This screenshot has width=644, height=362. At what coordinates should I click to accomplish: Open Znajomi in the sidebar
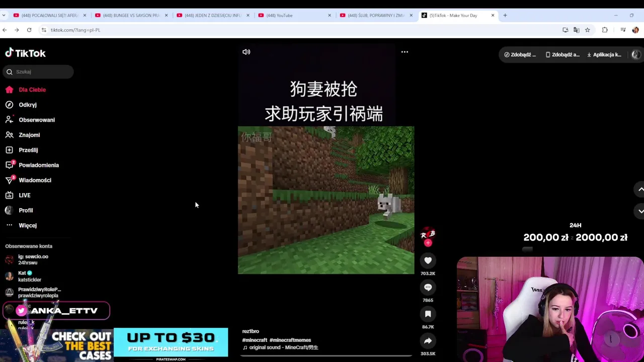(x=29, y=135)
